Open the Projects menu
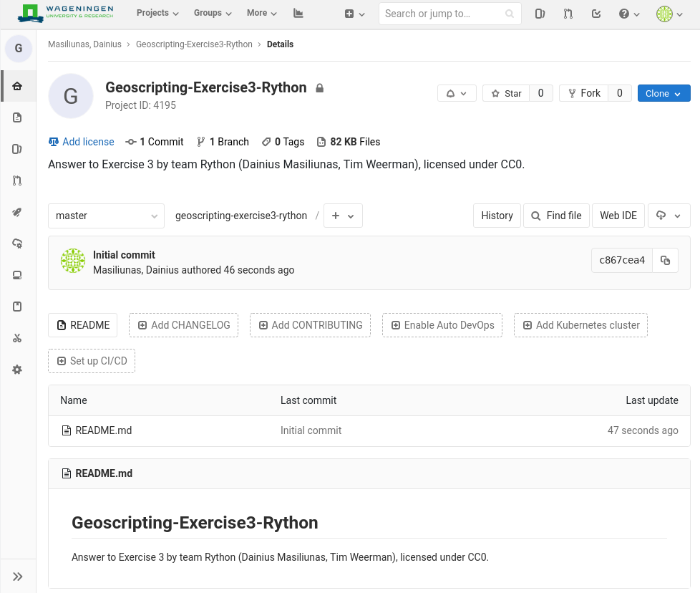 pyautogui.click(x=157, y=13)
